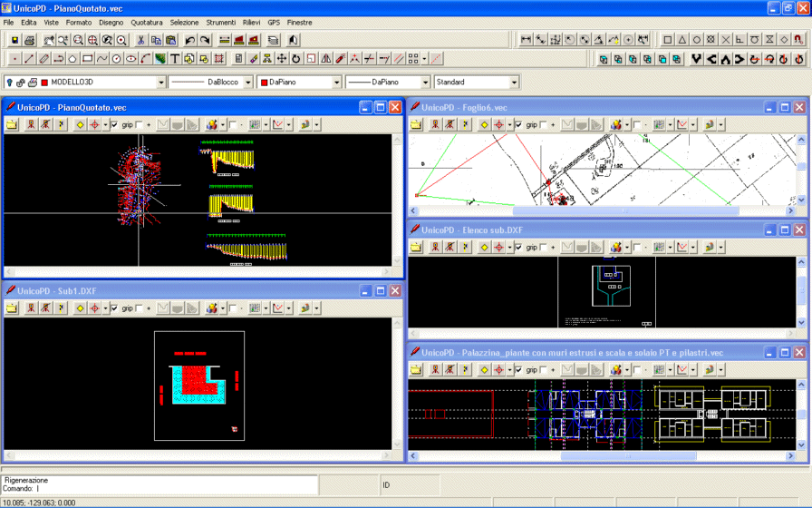812x508 pixels.
Task: Open folder icon in PianoQuotato.vec window
Action: (12, 124)
